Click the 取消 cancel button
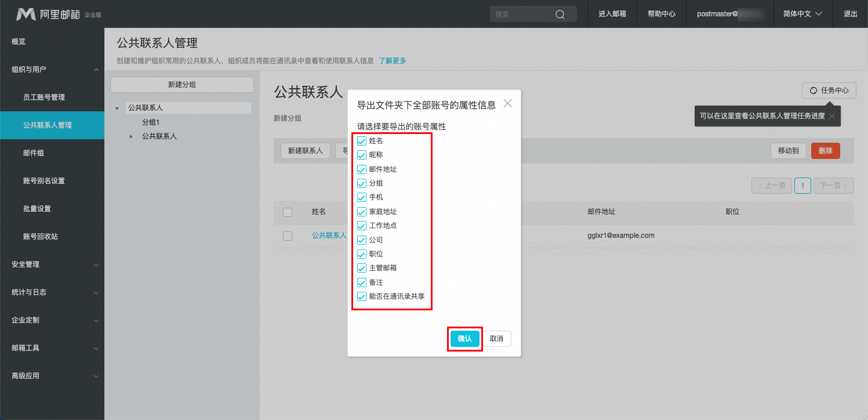 (x=496, y=339)
